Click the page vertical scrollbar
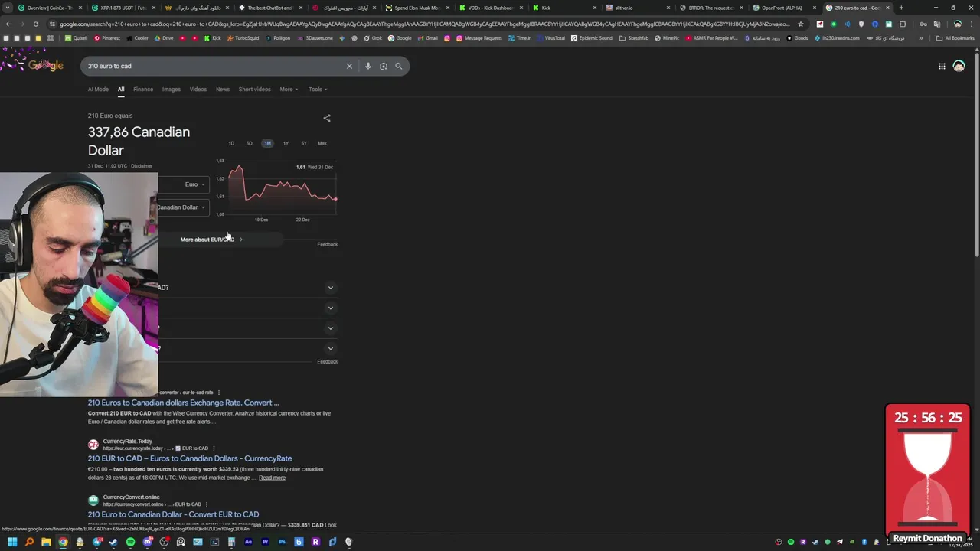Image resolution: width=980 pixels, height=551 pixels. pos(976,153)
